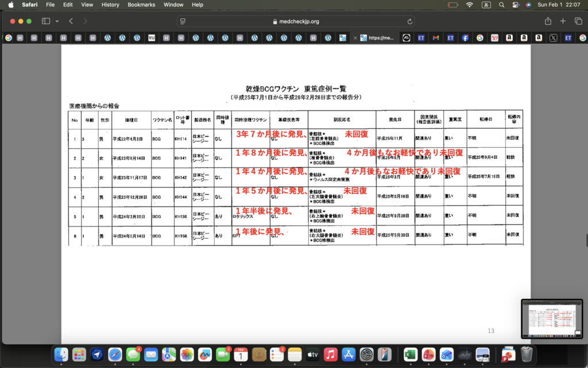Reload the page with the refresh icon

409,21
